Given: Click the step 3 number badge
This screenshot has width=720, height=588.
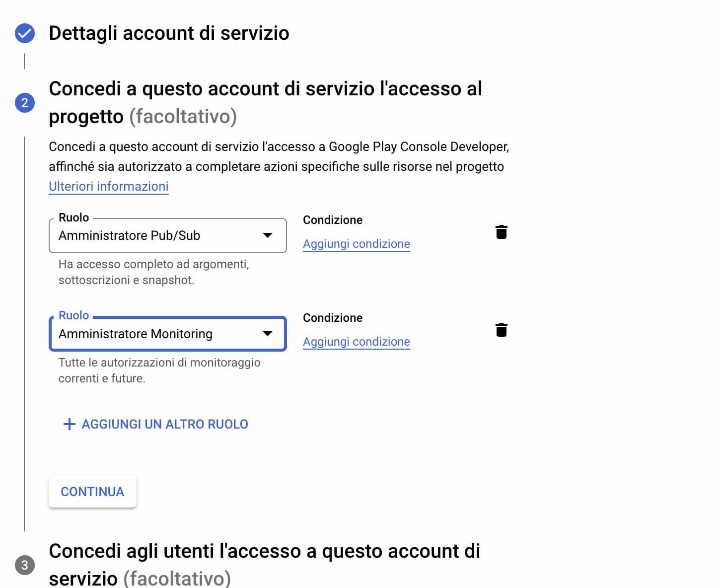Looking at the screenshot, I should [25, 565].
